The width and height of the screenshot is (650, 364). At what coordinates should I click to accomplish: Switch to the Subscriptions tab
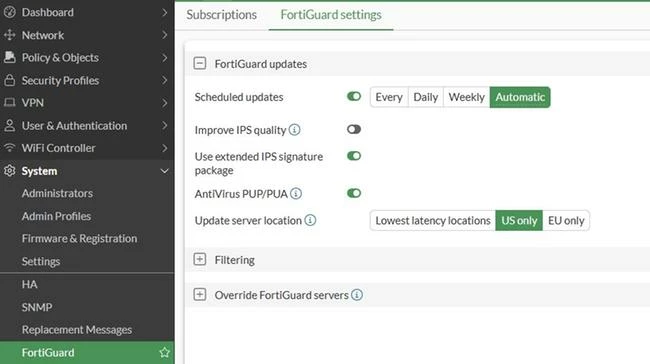tap(221, 15)
